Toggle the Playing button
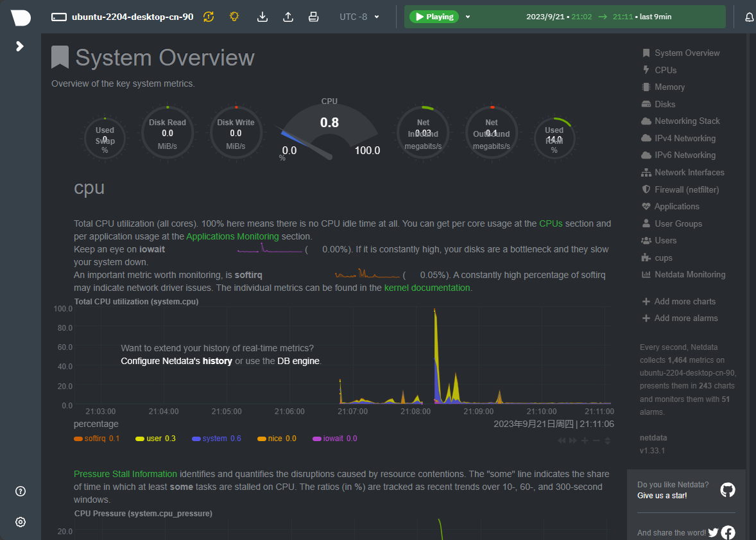This screenshot has height=540, width=756. click(433, 17)
